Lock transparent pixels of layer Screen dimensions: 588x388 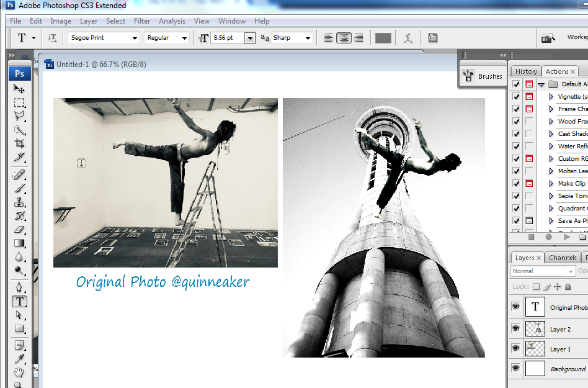point(537,287)
